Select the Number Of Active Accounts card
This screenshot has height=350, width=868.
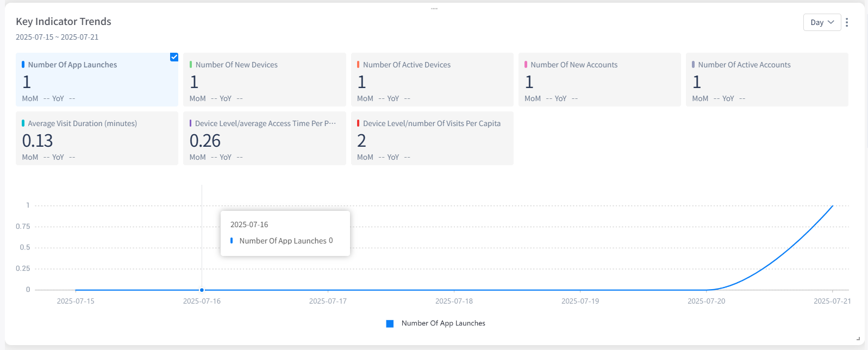[766, 79]
